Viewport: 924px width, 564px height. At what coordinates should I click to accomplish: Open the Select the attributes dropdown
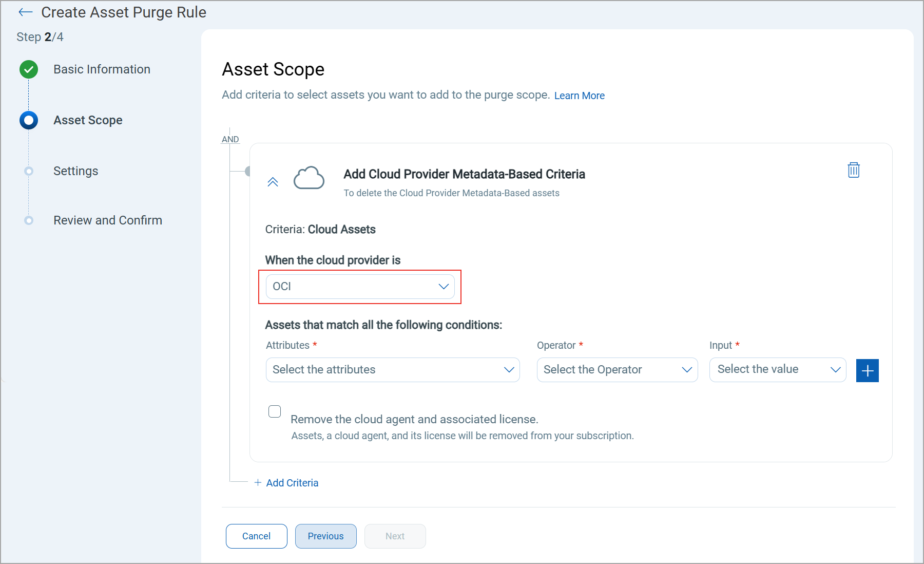coord(393,370)
